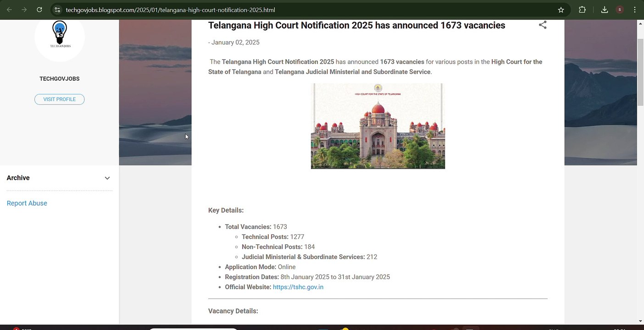Open the https://tshc.gov.in link
Image resolution: width=644 pixels, height=330 pixels.
[x=298, y=287]
